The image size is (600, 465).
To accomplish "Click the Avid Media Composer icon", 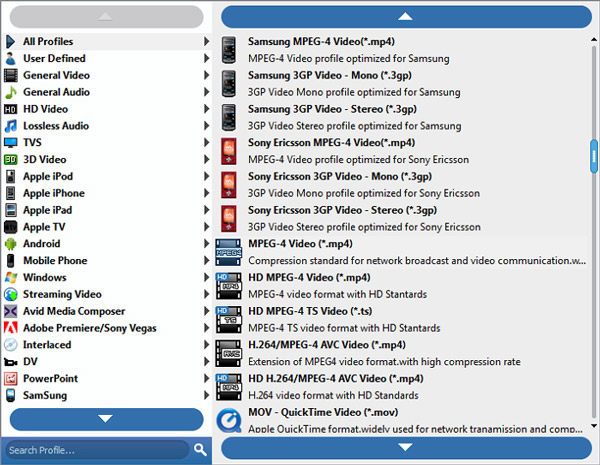I will point(11,311).
